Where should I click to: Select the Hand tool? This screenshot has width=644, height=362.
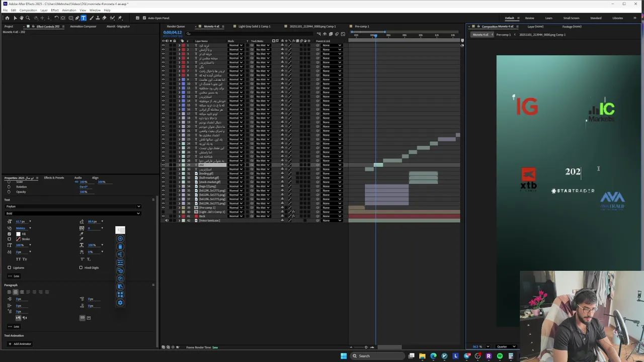click(x=22, y=18)
